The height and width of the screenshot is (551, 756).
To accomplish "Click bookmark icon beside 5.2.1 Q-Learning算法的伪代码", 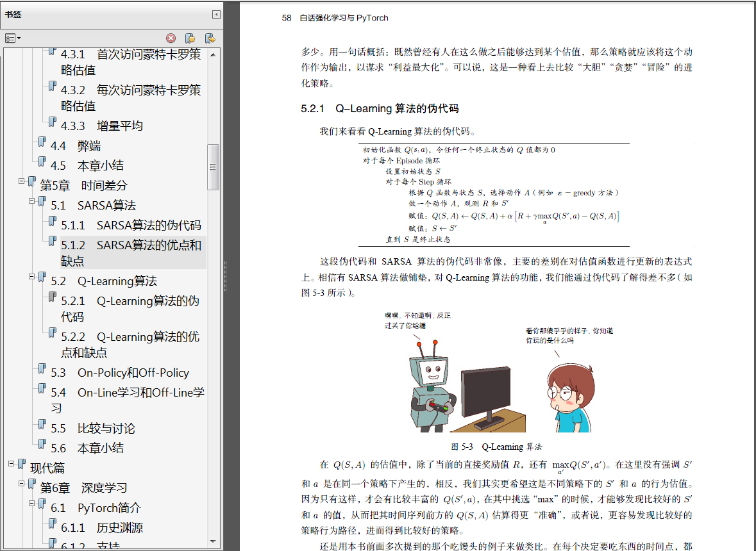I will click(x=53, y=298).
